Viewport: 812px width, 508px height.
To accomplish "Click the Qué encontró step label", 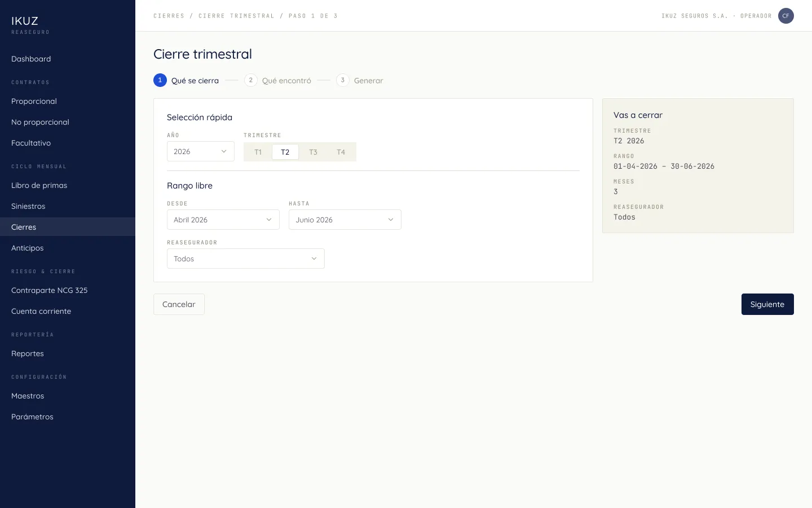I will click(286, 81).
